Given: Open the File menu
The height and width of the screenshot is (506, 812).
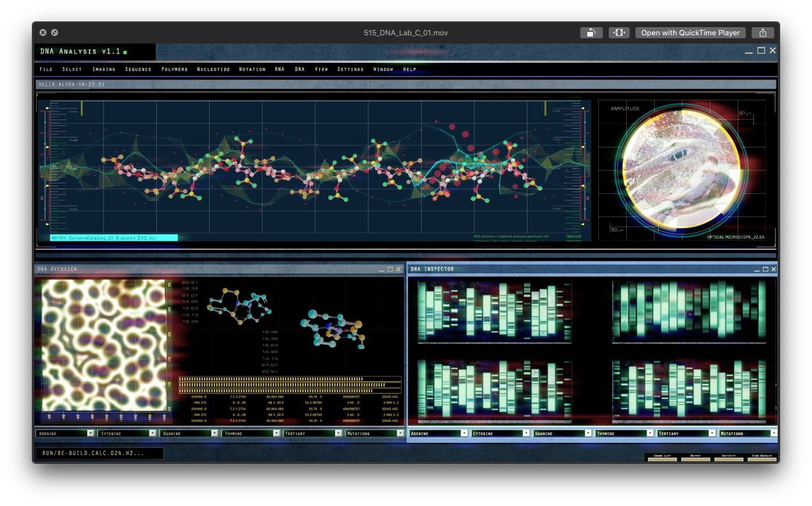Looking at the screenshot, I should pos(46,69).
